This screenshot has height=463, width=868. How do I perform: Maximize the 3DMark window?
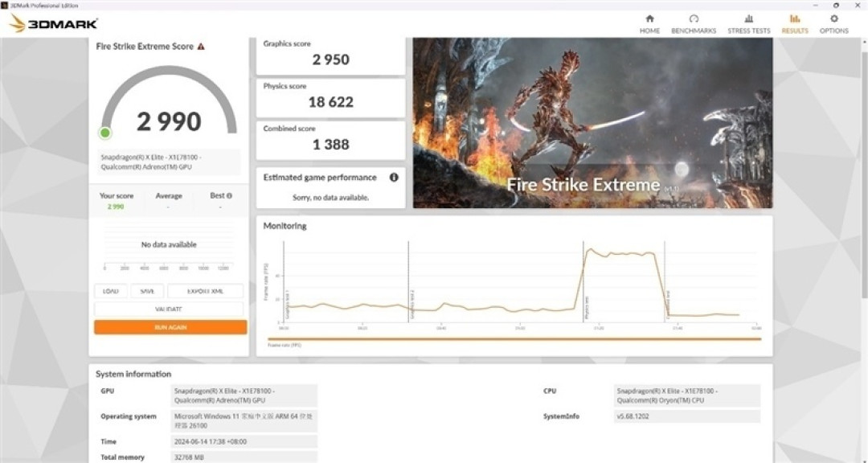coord(836,5)
